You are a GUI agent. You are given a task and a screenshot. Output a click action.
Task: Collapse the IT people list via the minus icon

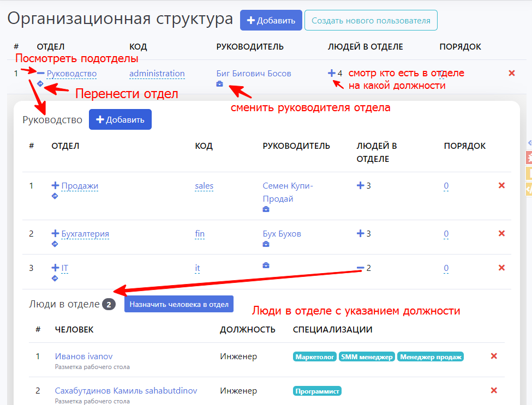(x=360, y=268)
